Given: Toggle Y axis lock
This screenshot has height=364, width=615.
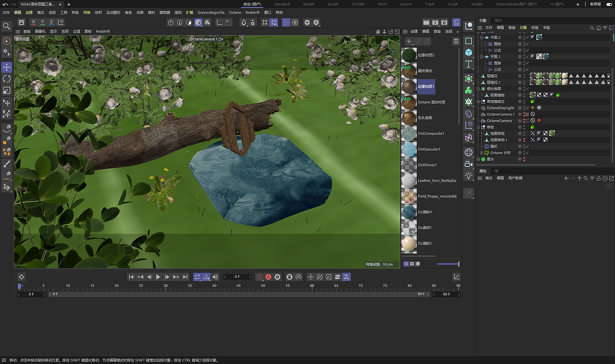Looking at the screenshot, I should (x=43, y=23).
